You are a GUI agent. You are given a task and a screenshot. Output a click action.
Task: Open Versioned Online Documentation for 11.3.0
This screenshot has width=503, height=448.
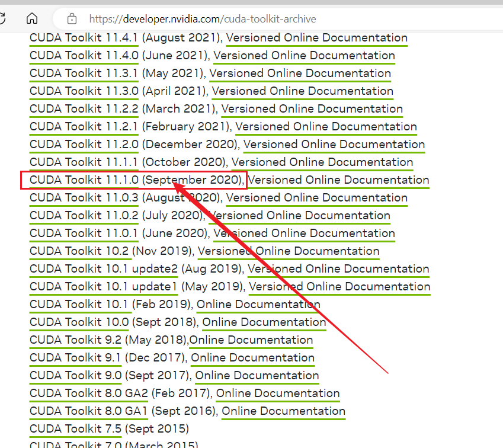(x=302, y=91)
